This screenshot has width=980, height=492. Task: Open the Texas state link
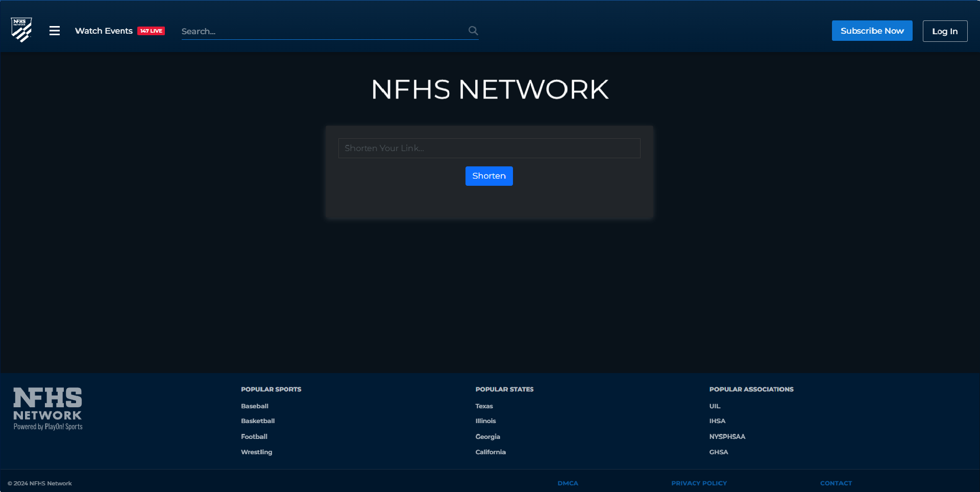(484, 406)
